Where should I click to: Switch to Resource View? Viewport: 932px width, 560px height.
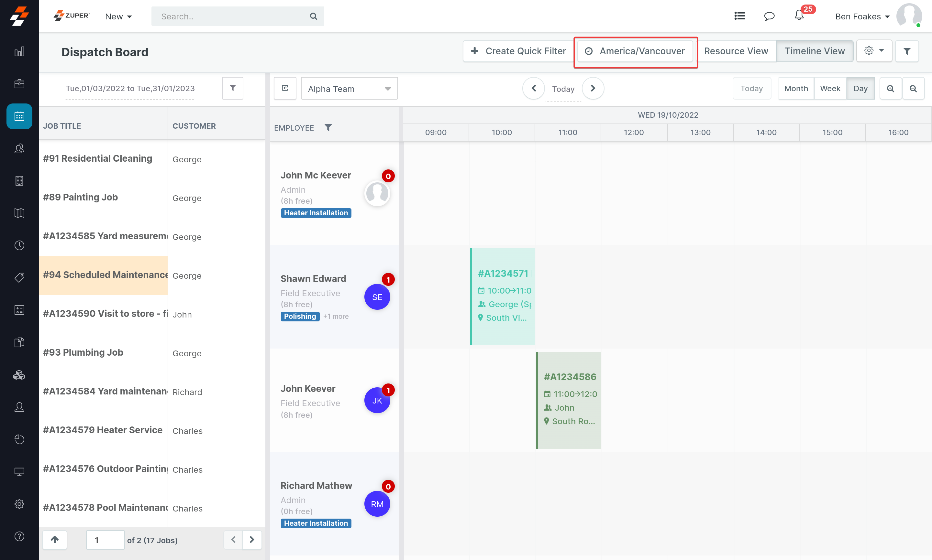pos(736,51)
